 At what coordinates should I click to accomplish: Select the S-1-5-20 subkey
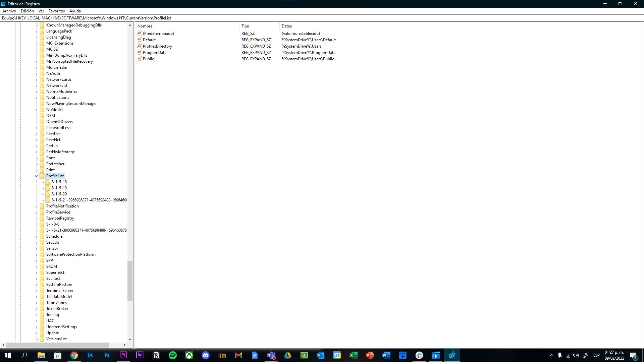point(59,194)
